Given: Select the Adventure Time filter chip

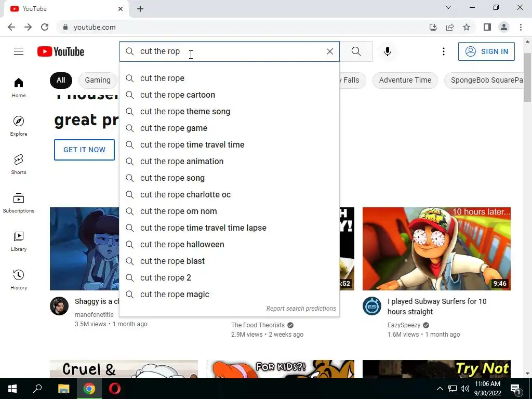Looking at the screenshot, I should tap(405, 80).
